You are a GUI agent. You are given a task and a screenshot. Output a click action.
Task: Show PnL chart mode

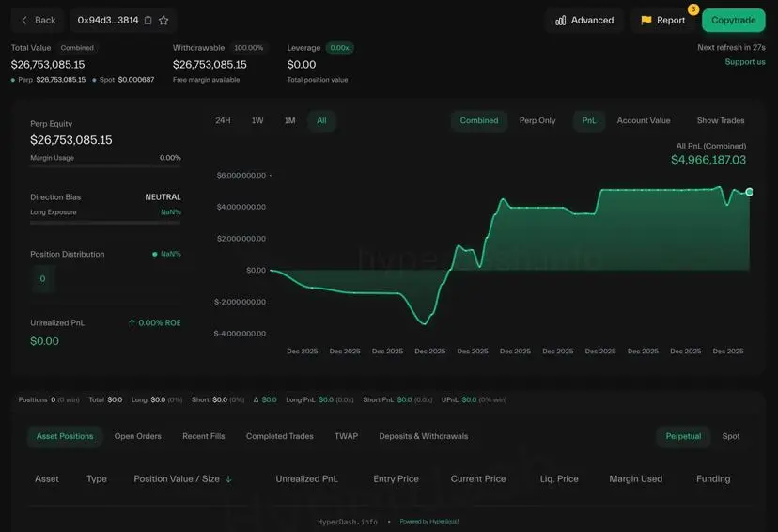589,120
